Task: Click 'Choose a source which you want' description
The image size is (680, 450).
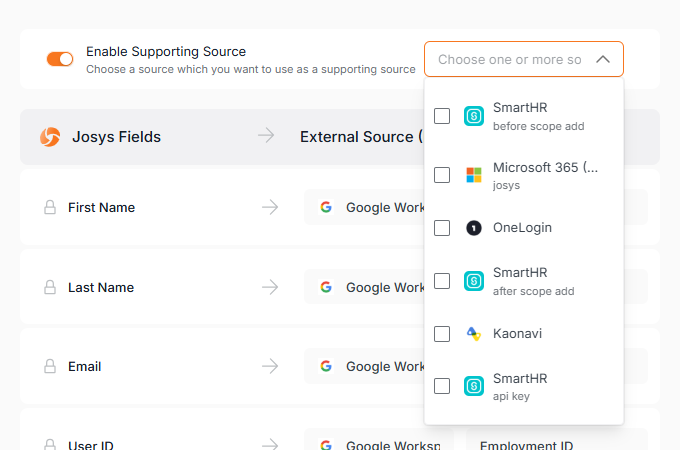Action: click(251, 69)
